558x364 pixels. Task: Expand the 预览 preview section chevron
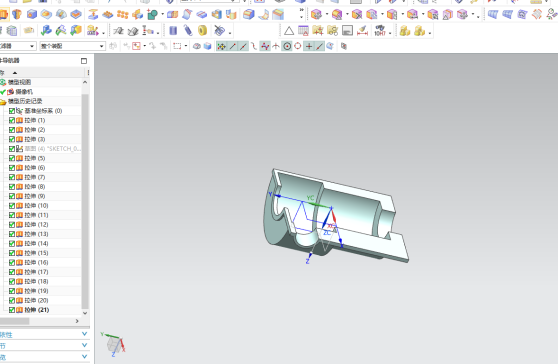[x=84, y=357]
